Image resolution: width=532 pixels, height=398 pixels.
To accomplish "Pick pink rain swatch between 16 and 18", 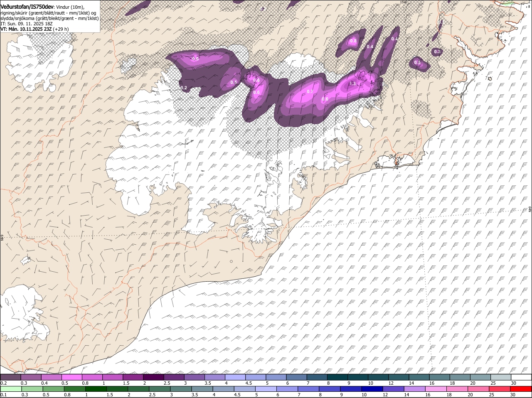I will coord(436,389).
